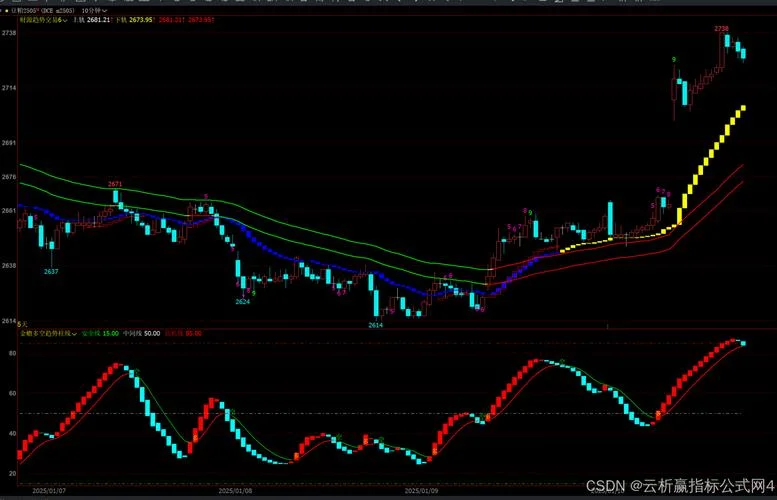The width and height of the screenshot is (777, 500).
Task: Click the 60 level on sub-chart axis
Action: [x=12, y=393]
